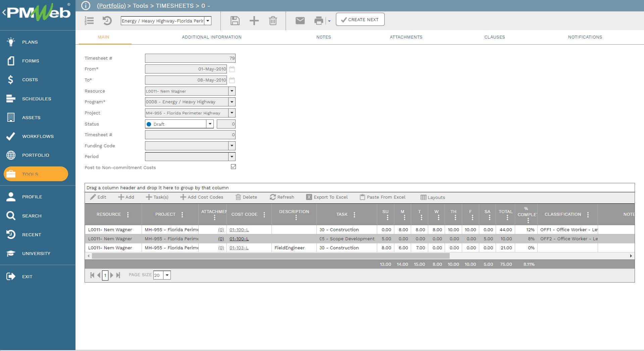Image resolution: width=644 pixels, height=351 pixels.
Task: Delete record using the trash icon
Action: pos(273,21)
